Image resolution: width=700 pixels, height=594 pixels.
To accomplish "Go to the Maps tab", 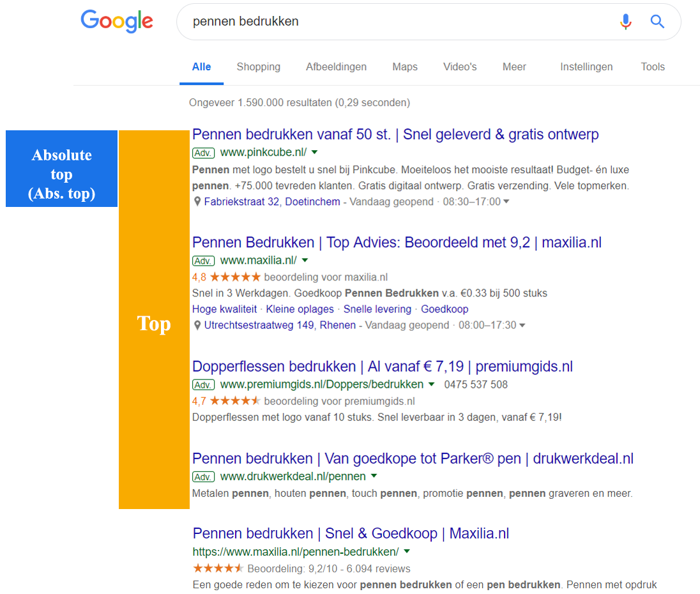I will point(405,67).
